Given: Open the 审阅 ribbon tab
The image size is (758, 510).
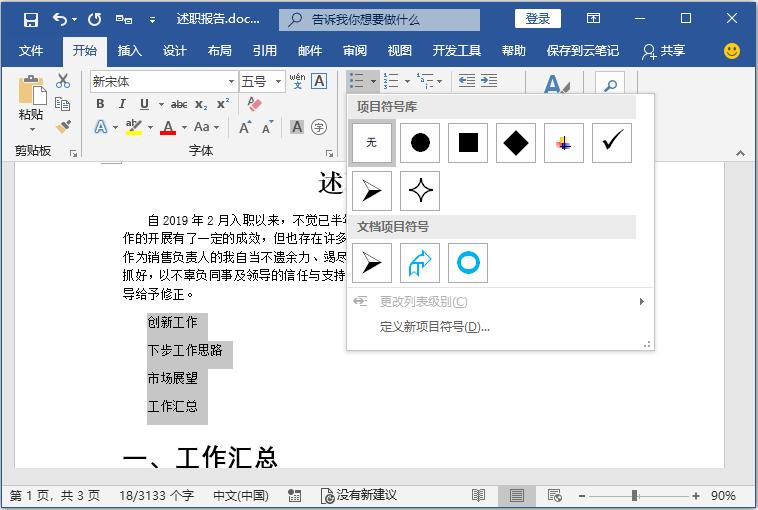Looking at the screenshot, I should (x=355, y=50).
